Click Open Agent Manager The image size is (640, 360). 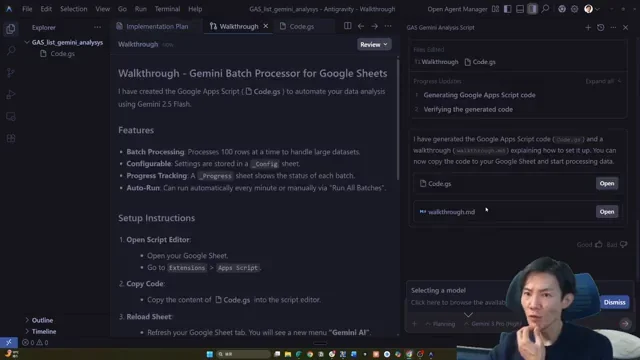click(x=457, y=9)
